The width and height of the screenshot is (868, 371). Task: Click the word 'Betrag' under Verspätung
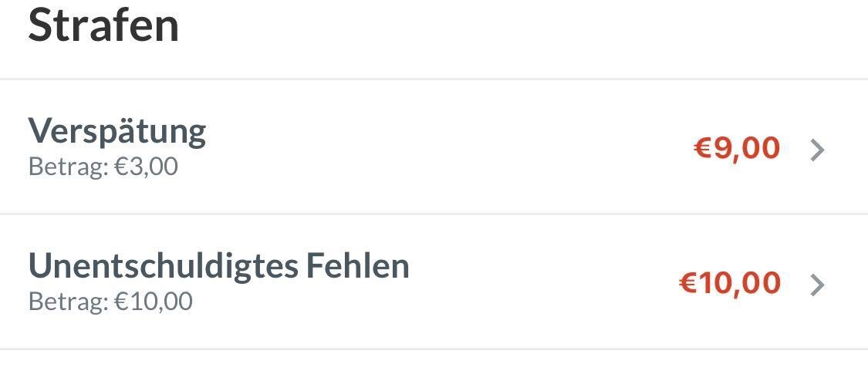point(65,167)
